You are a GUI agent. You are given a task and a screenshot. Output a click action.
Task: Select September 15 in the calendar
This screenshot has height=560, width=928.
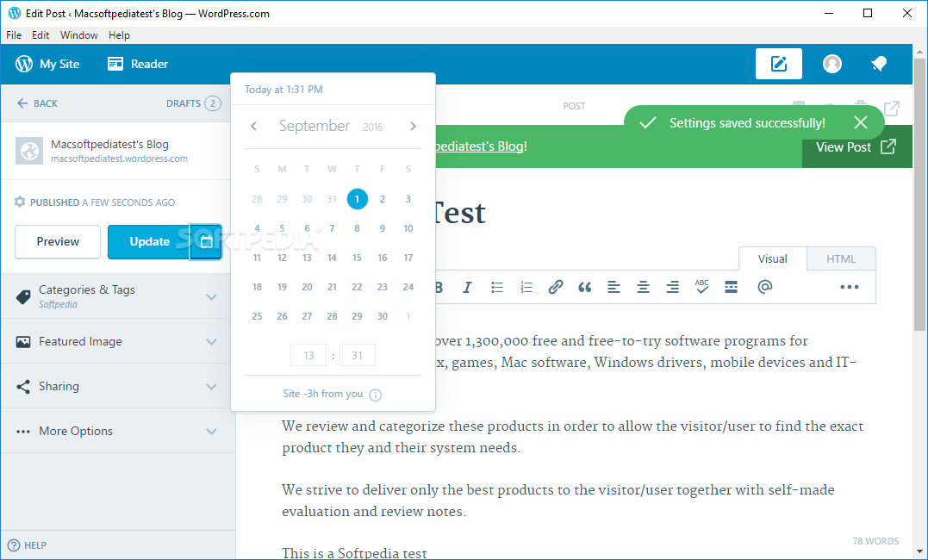(x=357, y=258)
